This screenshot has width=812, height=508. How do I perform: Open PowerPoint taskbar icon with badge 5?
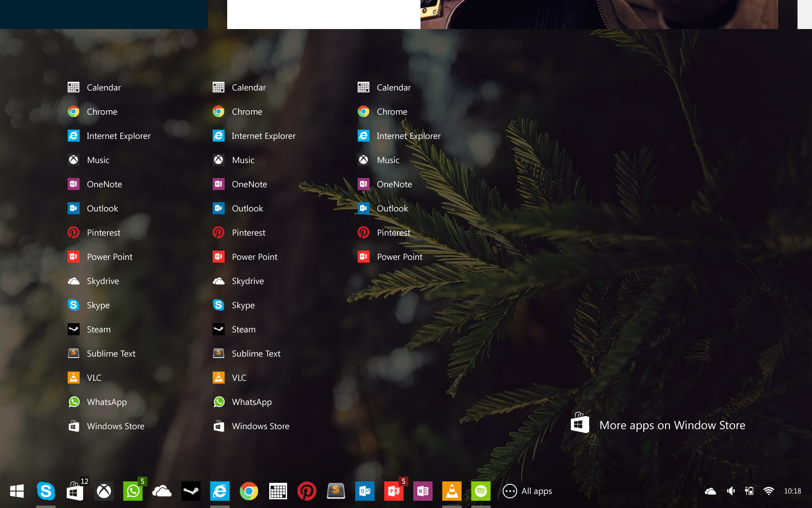point(394,491)
